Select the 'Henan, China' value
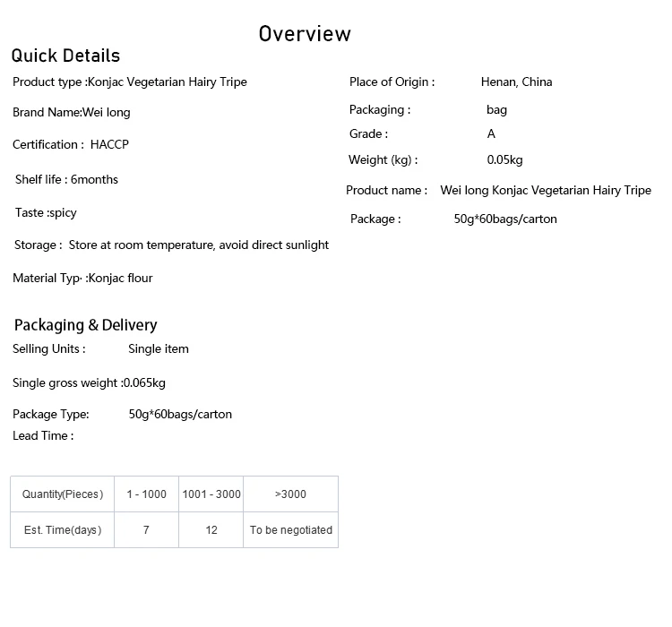 (516, 82)
